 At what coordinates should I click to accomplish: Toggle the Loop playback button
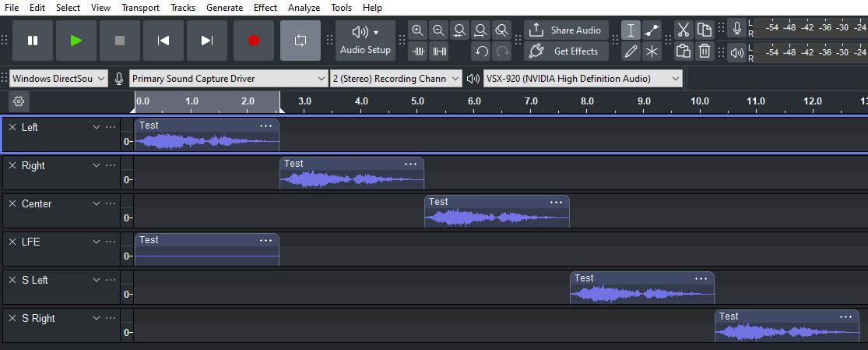click(x=300, y=41)
